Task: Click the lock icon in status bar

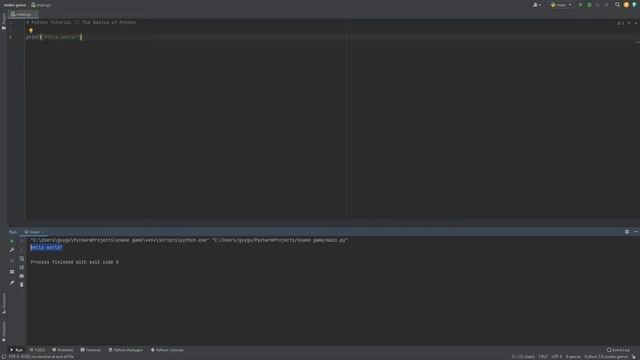Action: 634,357
